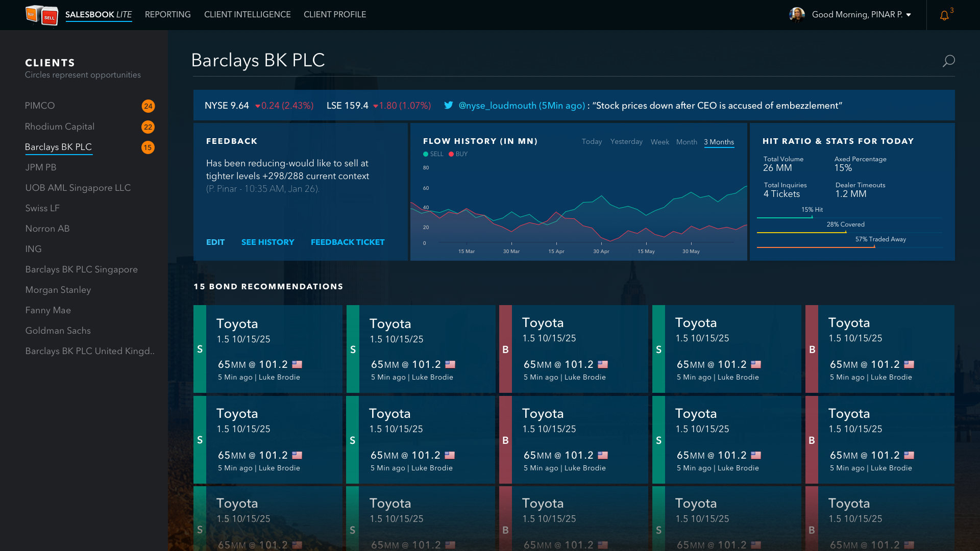Click Total Inquiries 4 Tickets stat
The height and width of the screenshot is (551, 980).
pyautogui.click(x=785, y=190)
